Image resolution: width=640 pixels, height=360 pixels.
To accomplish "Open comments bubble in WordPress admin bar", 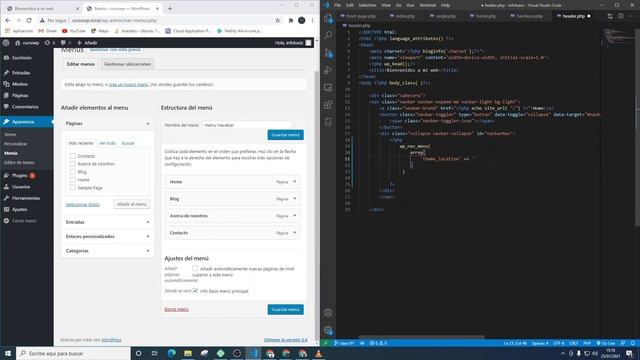I will pyautogui.click(x=65, y=42).
